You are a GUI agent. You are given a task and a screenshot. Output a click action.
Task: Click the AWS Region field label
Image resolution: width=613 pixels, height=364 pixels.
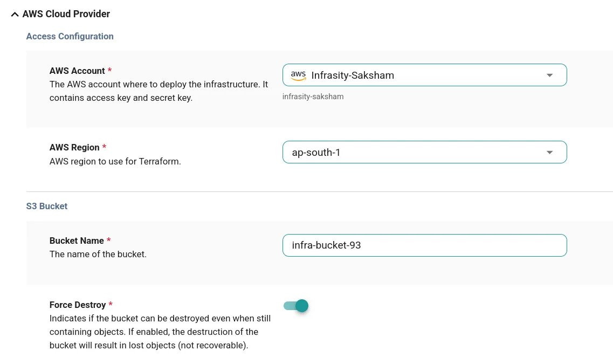[x=74, y=147]
